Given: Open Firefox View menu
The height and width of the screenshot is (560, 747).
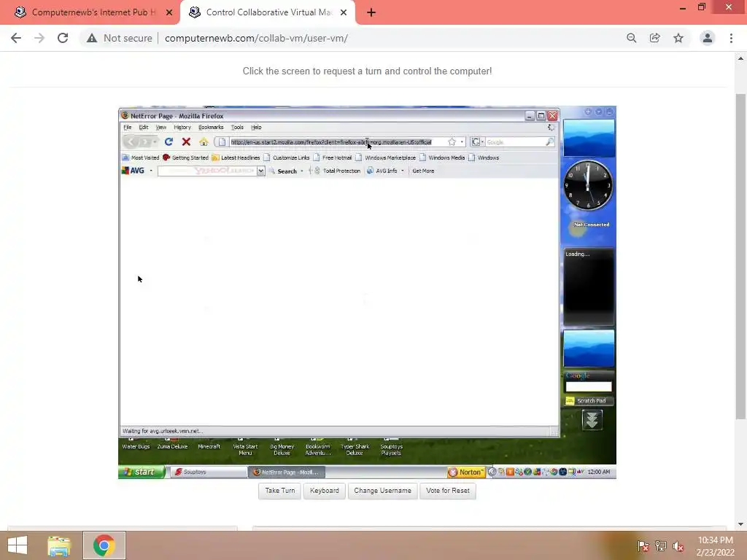Looking at the screenshot, I should [x=161, y=127].
